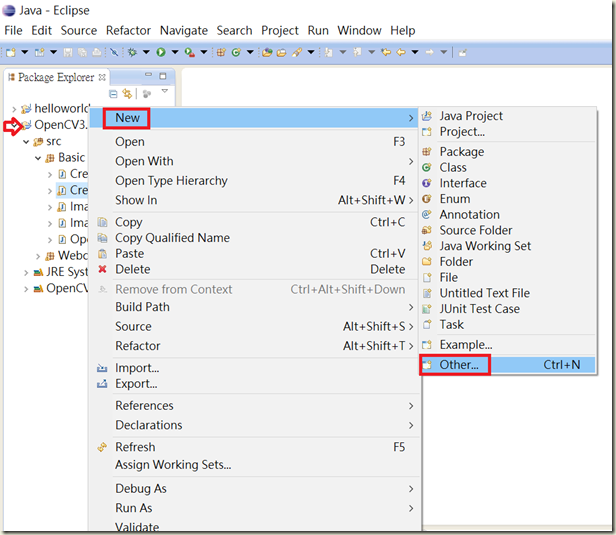This screenshot has height=535, width=616.
Task: Click the Run with red toolbox icon
Action: coord(189,52)
